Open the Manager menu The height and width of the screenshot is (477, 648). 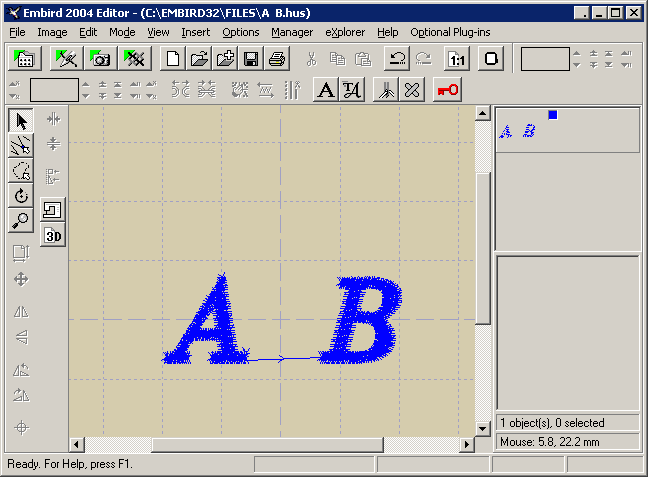[292, 32]
